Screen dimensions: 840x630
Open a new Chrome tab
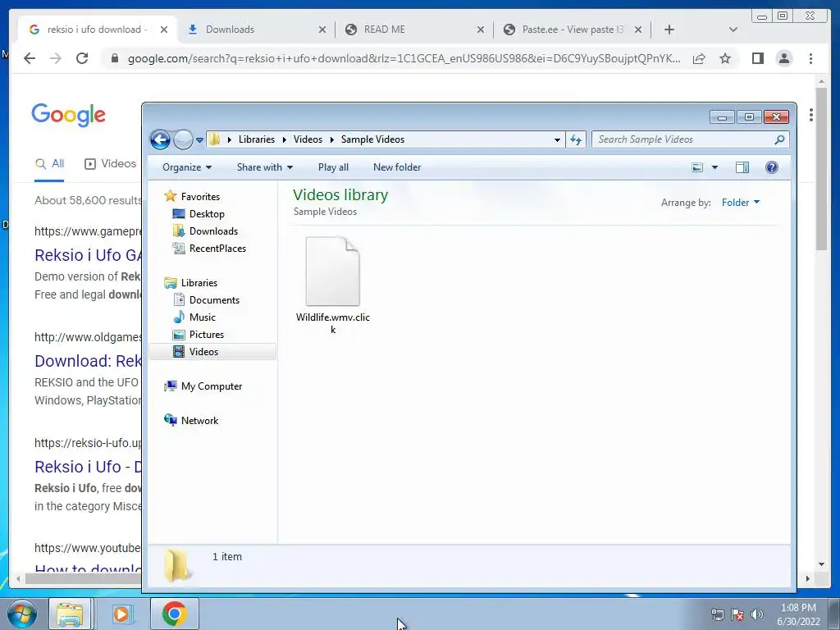click(669, 30)
